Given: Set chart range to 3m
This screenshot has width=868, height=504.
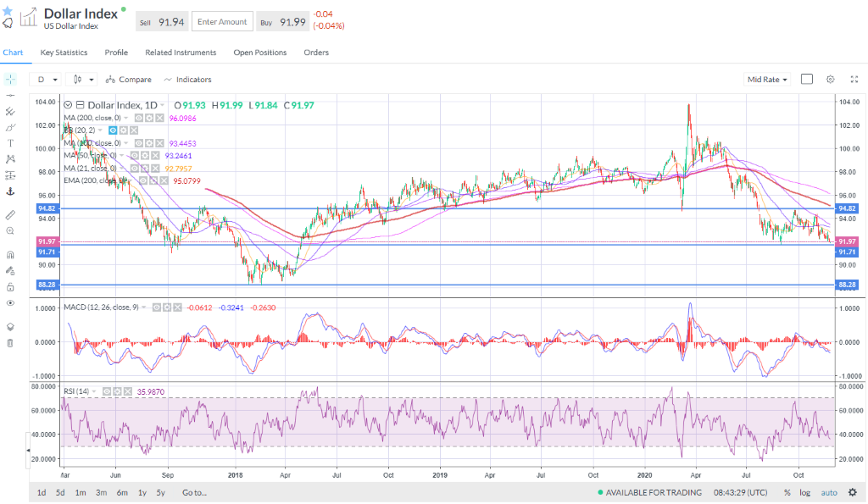Looking at the screenshot, I should click(x=102, y=492).
